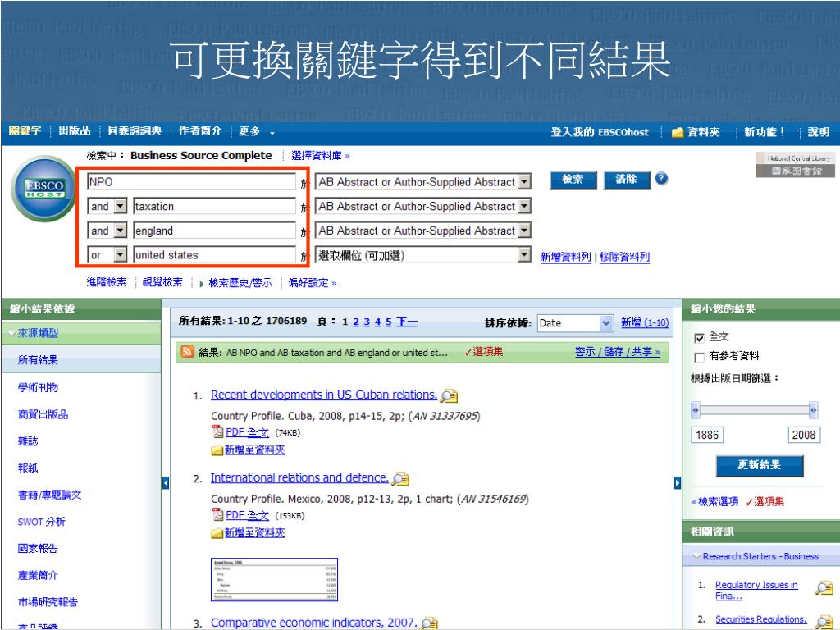Screen dimensions: 840x630
Task: Click the 2008 end year field
Action: coord(804,435)
